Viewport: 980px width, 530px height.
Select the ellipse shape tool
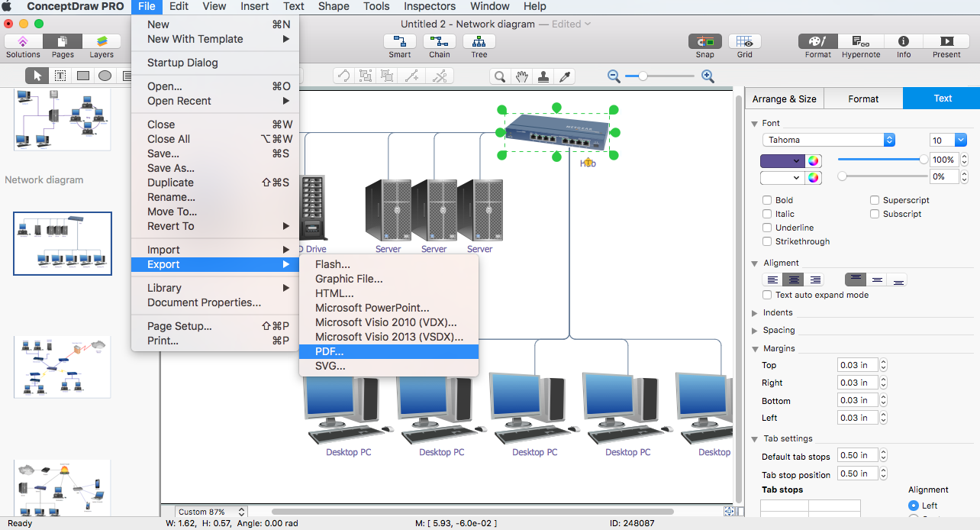105,76
